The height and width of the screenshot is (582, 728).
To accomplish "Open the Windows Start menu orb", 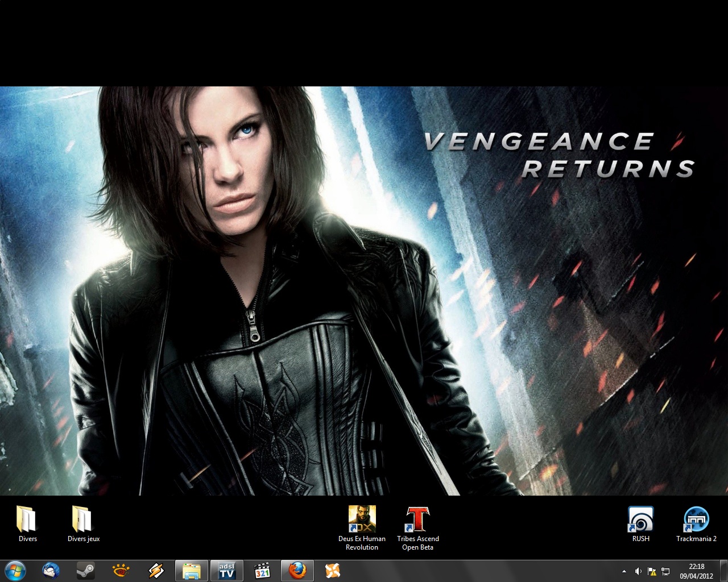I will 15,571.
